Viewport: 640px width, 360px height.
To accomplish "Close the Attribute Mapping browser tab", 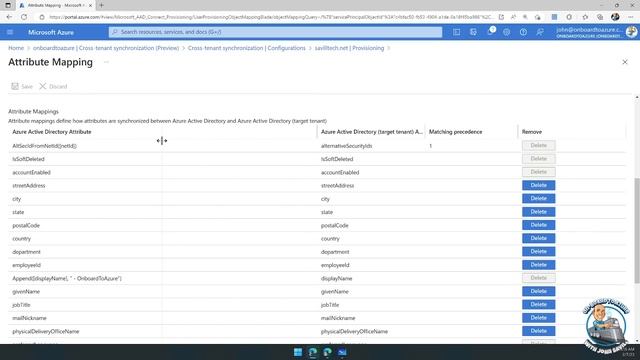I will click(x=91, y=5).
